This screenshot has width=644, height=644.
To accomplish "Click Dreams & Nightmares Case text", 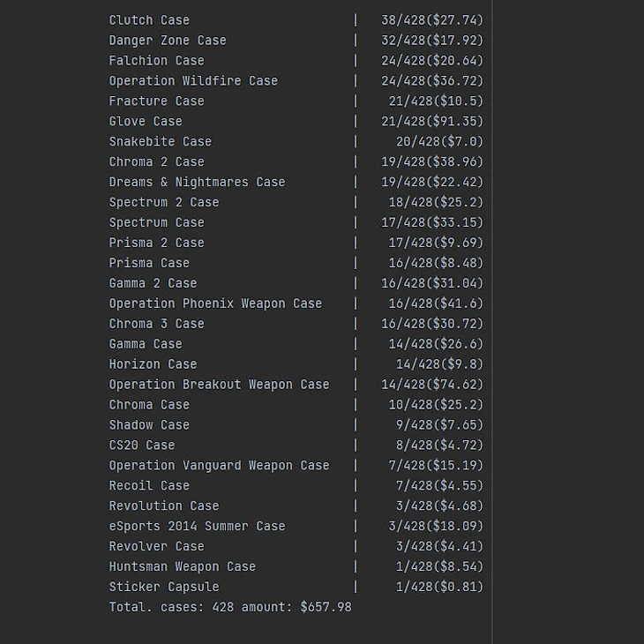I will pos(197,183).
